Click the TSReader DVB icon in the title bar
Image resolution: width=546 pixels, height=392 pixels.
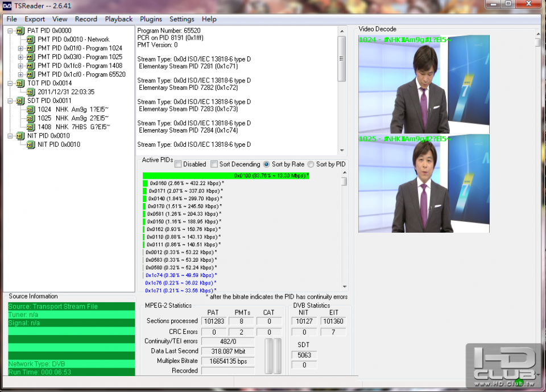(6, 5)
